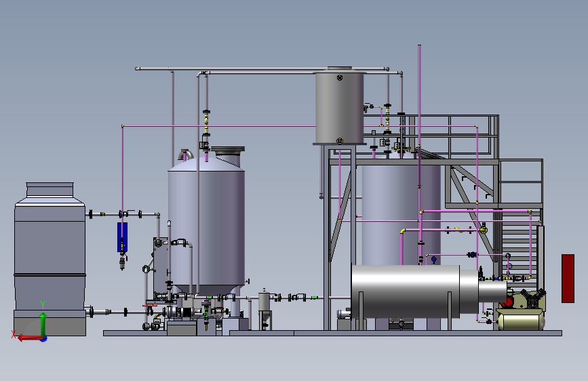Select the small filter vessel on stand
Screen dimensions: 588x381
click(x=264, y=309)
